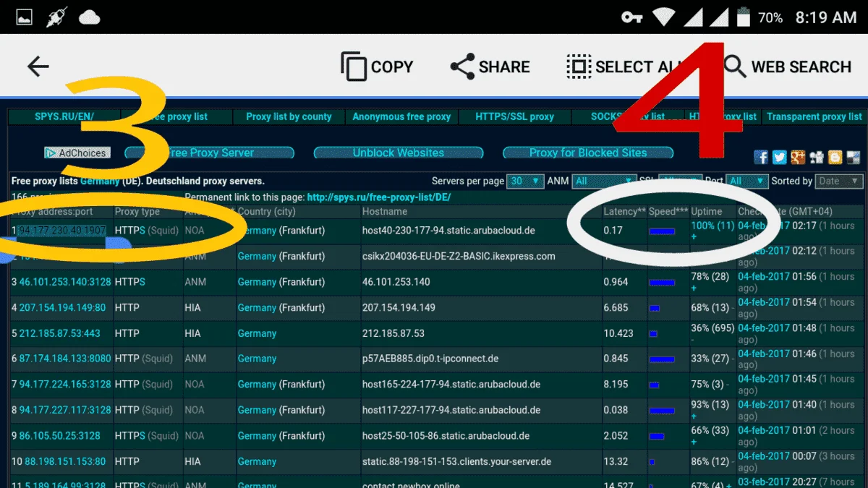The width and height of the screenshot is (868, 488).
Task: Click the speed bar for latency 8.195
Action: pos(655,385)
